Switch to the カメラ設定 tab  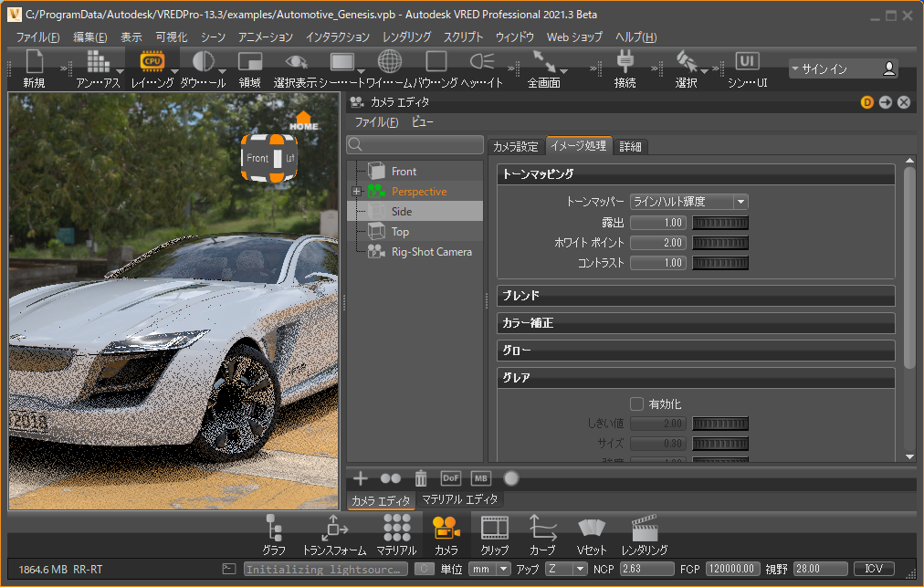[516, 146]
